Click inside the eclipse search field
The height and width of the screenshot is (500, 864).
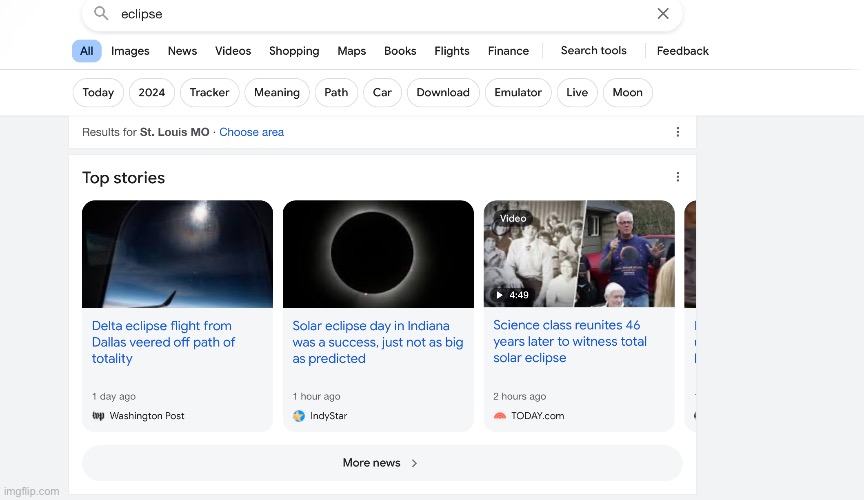tap(380, 14)
